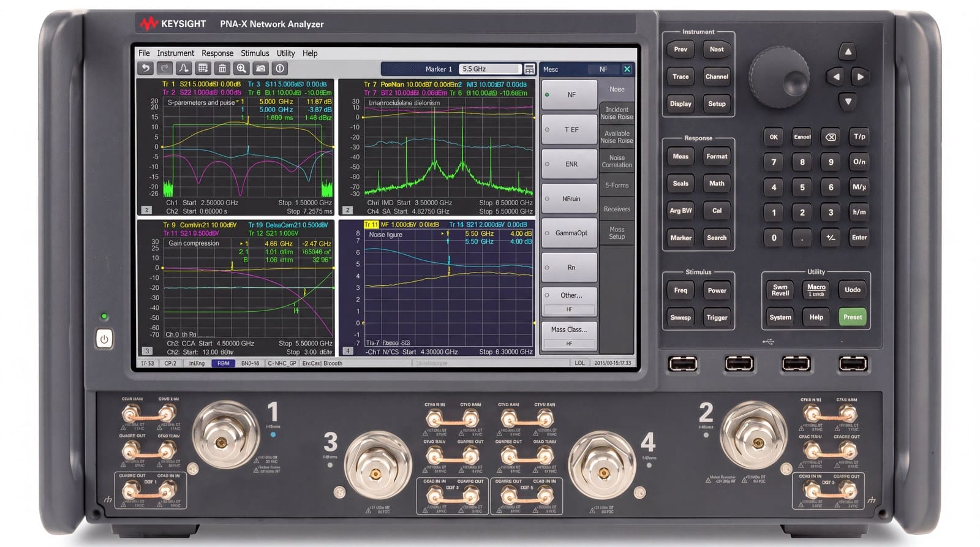The height and width of the screenshot is (547, 980).
Task: Select the Other... radio softkey
Action: point(569,301)
